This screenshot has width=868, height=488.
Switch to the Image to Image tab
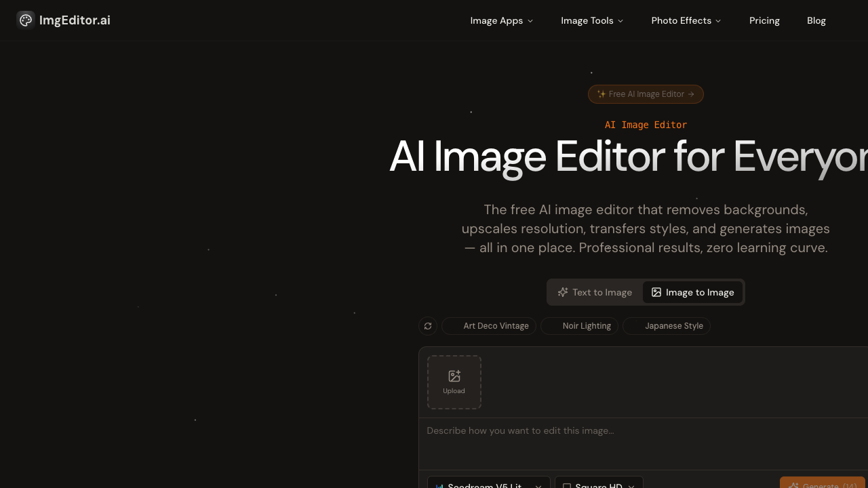[692, 292]
